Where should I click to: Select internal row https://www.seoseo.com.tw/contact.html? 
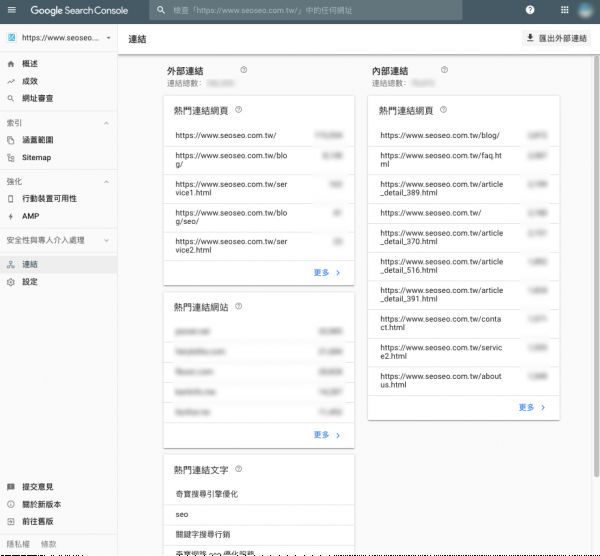point(463,323)
